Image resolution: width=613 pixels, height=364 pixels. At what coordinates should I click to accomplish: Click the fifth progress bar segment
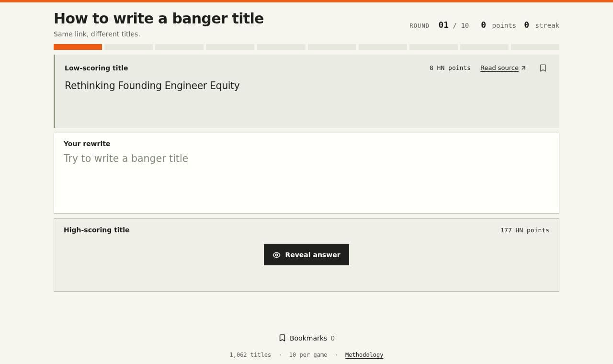click(281, 47)
